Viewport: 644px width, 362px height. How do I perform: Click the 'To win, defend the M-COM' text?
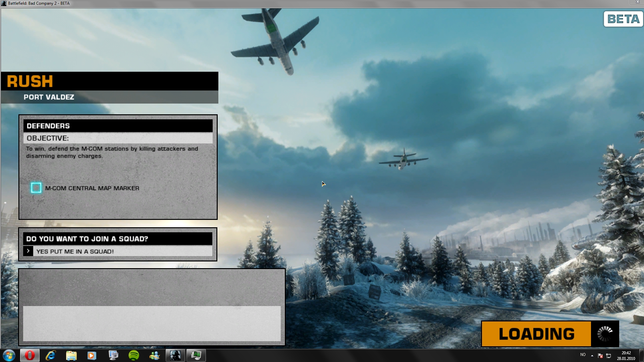(112, 152)
